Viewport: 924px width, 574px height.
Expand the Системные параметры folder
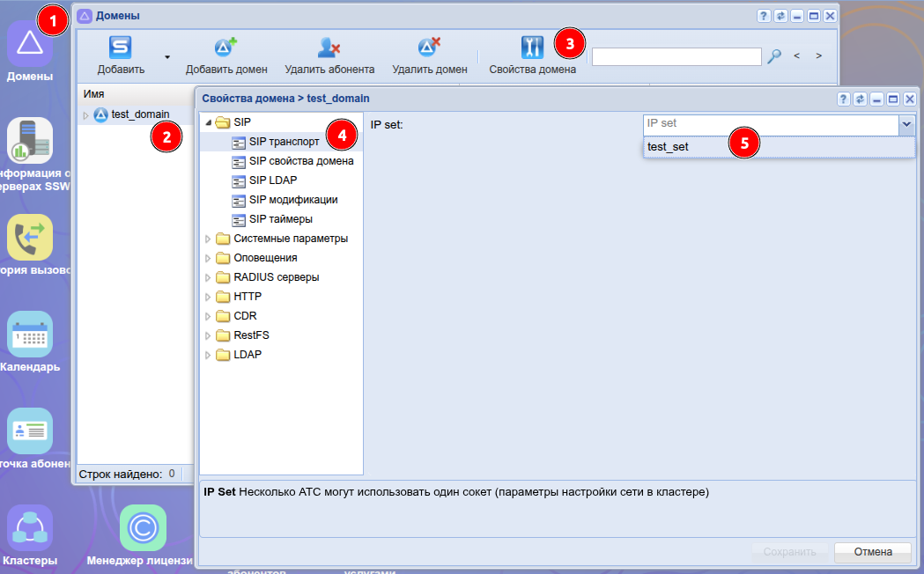click(x=207, y=239)
